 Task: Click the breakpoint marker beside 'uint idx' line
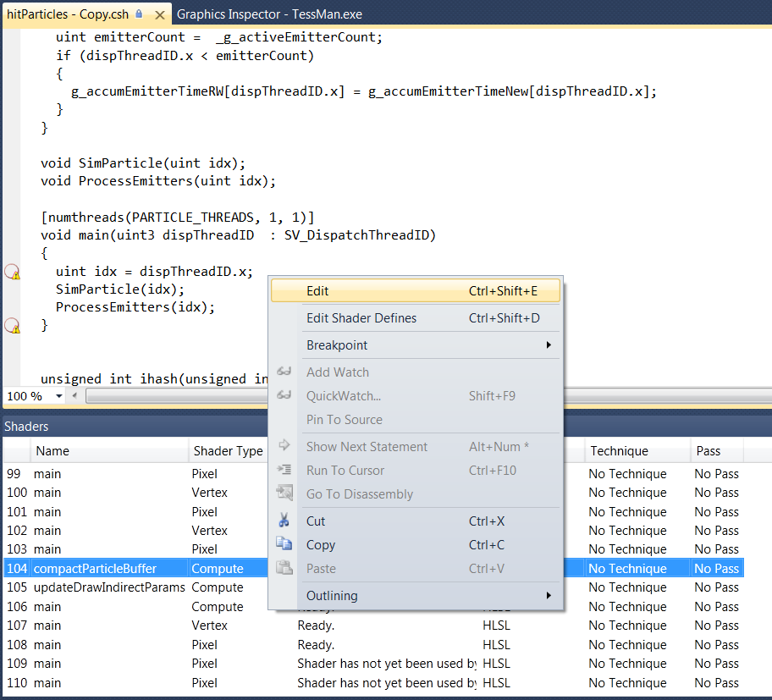12,272
